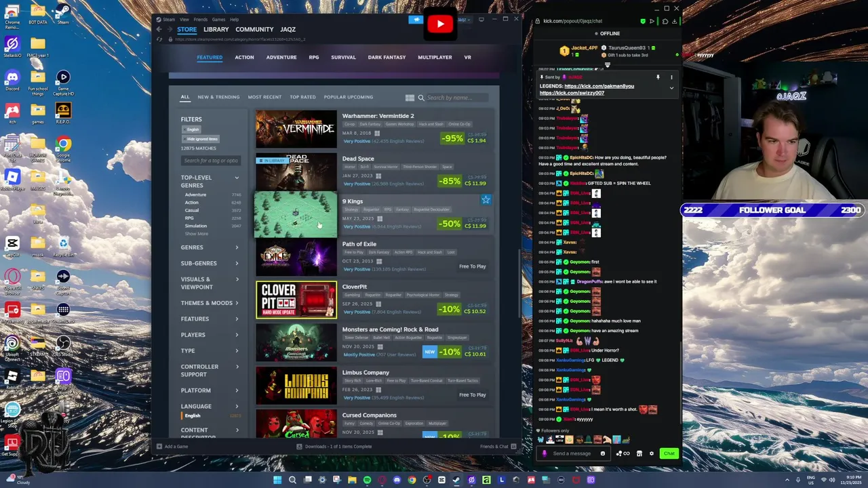This screenshot has width=868, height=488.
Task: Click the Add a Game plus icon
Action: pyautogui.click(x=159, y=446)
